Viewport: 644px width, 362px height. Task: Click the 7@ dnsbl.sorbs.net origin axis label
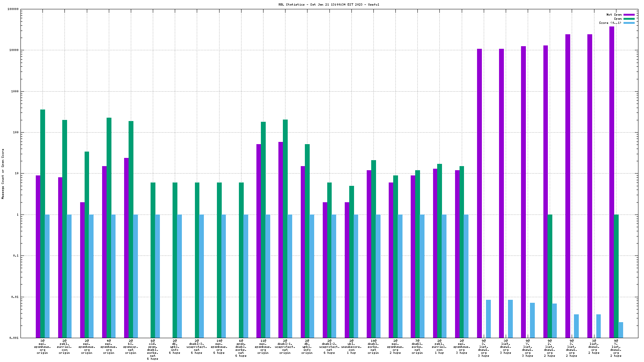(417, 347)
